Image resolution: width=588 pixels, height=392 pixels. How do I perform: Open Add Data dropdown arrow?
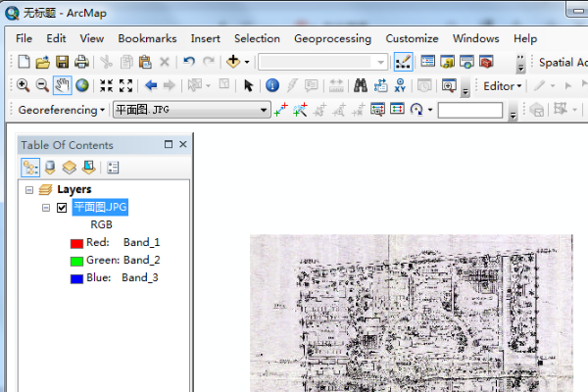[247, 62]
